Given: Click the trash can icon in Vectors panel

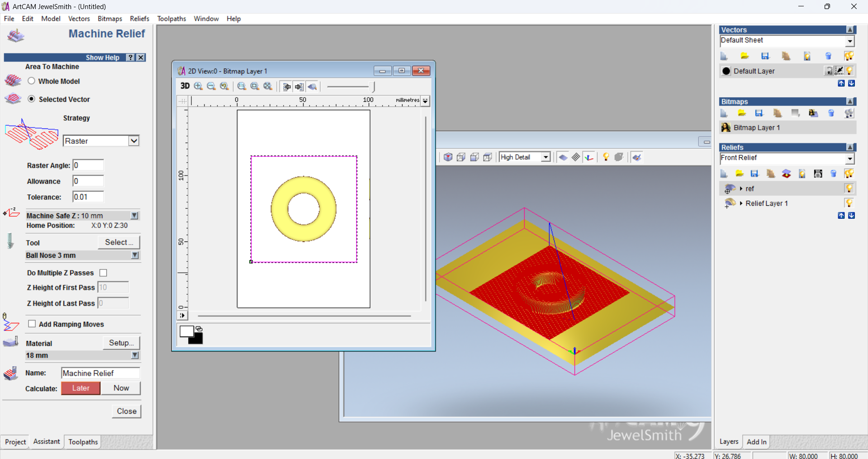Looking at the screenshot, I should point(828,56).
